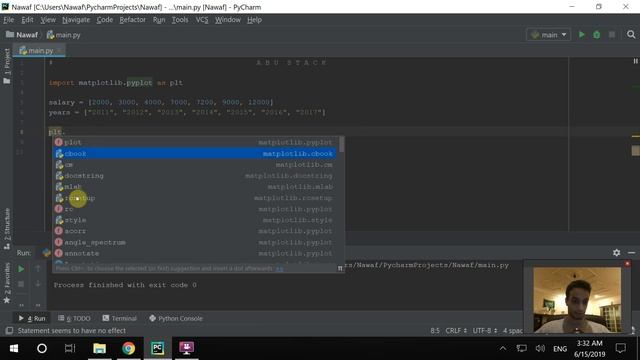Image resolution: width=640 pixels, height=360 pixels.
Task: Open the Refactor menu
Action: click(x=132, y=20)
